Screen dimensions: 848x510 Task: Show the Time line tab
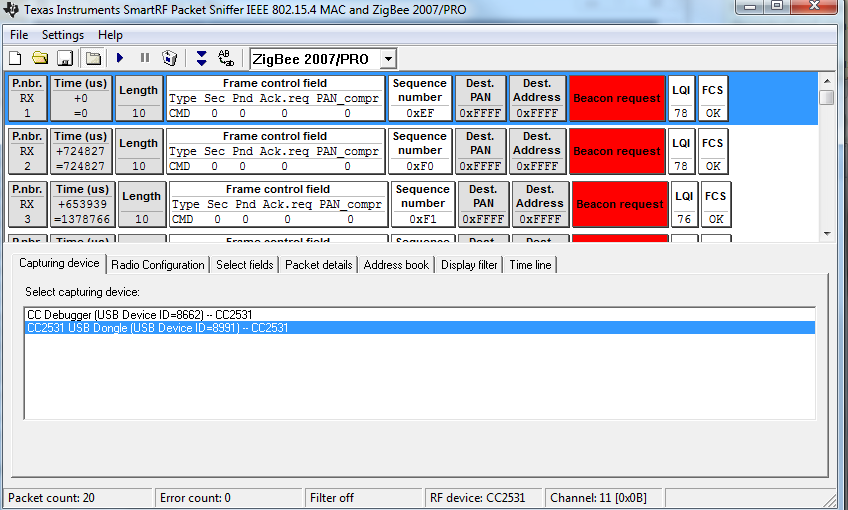(x=531, y=265)
